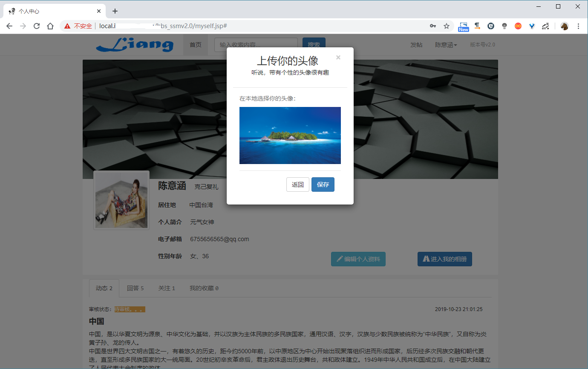588x369 pixels.
Task: Click the 不安全 security warning icon
Action: [67, 26]
